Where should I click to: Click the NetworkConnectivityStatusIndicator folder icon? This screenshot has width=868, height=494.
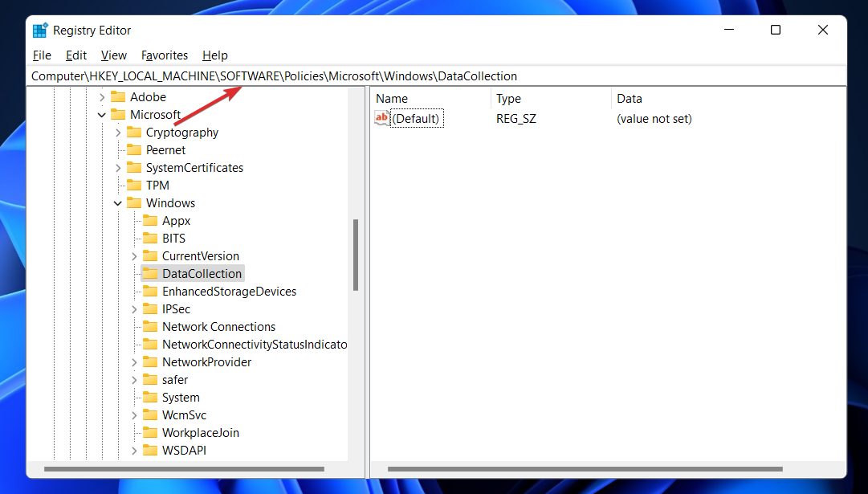tap(150, 345)
